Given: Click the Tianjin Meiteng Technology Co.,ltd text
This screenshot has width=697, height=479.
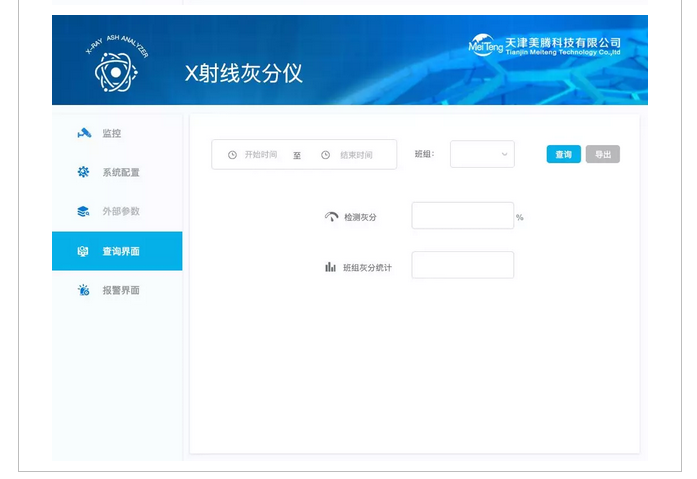Looking at the screenshot, I should (563, 52).
